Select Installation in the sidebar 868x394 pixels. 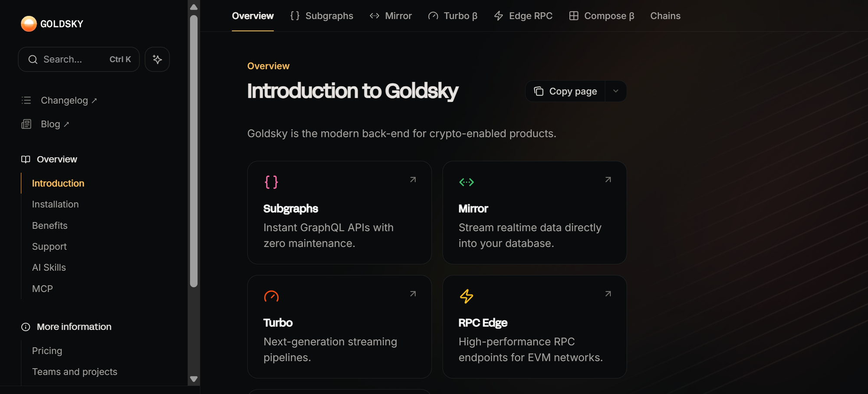tap(55, 204)
